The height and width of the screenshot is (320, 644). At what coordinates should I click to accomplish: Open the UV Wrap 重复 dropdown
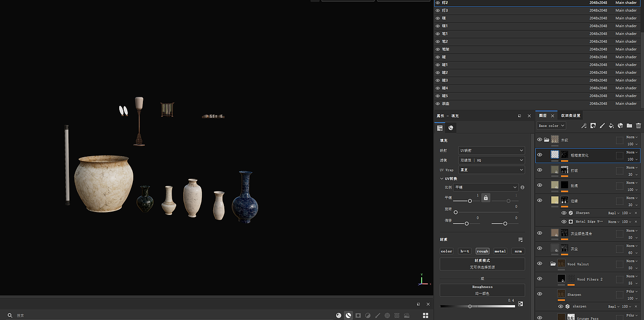(492, 170)
